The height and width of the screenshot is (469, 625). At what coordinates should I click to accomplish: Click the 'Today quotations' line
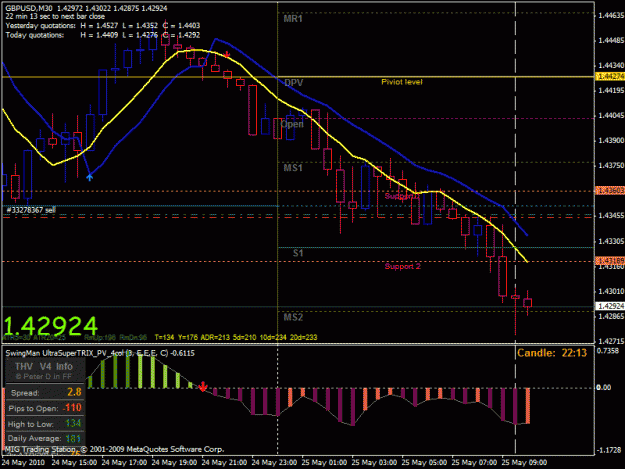103,35
